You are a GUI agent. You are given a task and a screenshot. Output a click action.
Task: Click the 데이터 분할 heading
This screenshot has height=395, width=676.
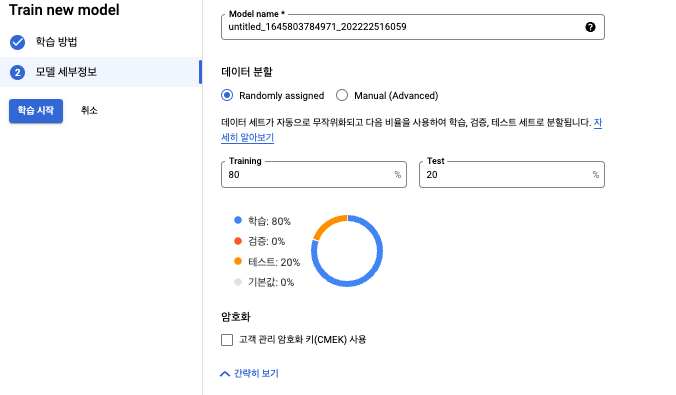247,72
